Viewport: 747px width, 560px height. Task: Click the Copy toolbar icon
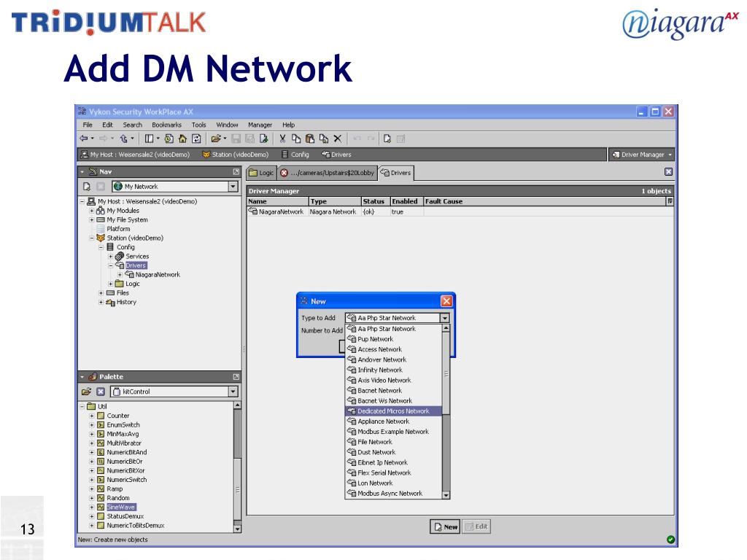296,139
